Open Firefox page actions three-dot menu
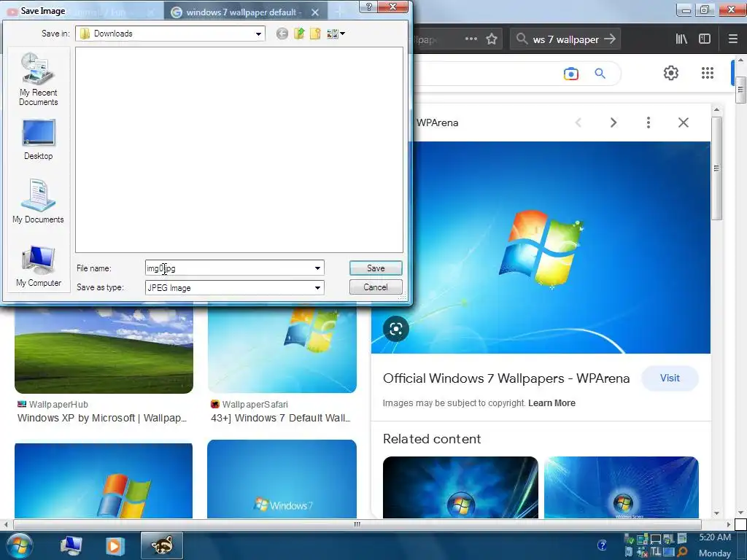 471,39
